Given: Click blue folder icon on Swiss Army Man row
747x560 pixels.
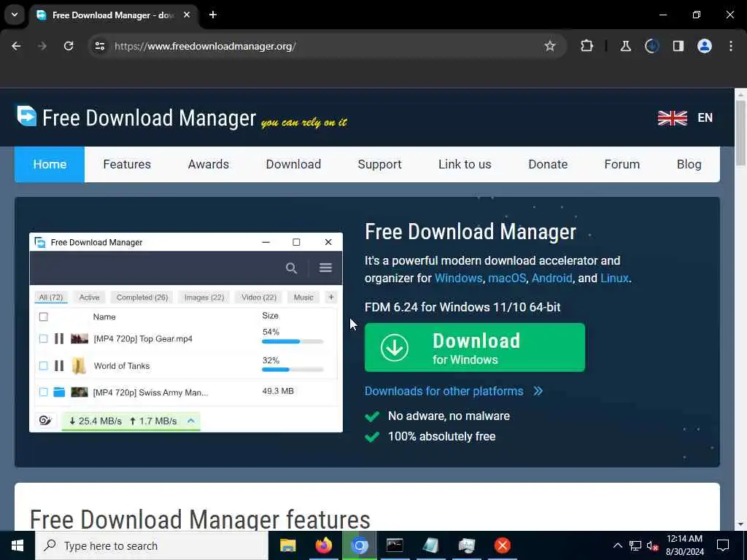Looking at the screenshot, I should (59, 392).
